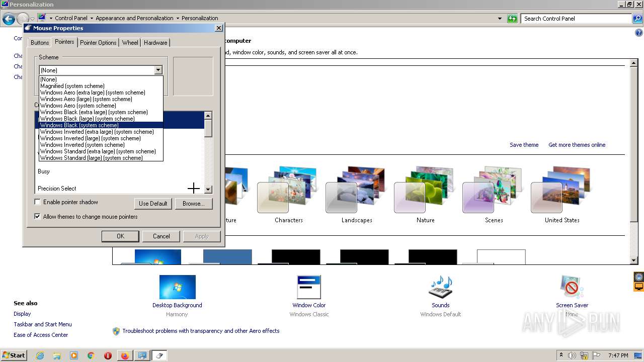This screenshot has height=362, width=644.
Task: Click the Search Control Panel field
Action: click(577, 19)
